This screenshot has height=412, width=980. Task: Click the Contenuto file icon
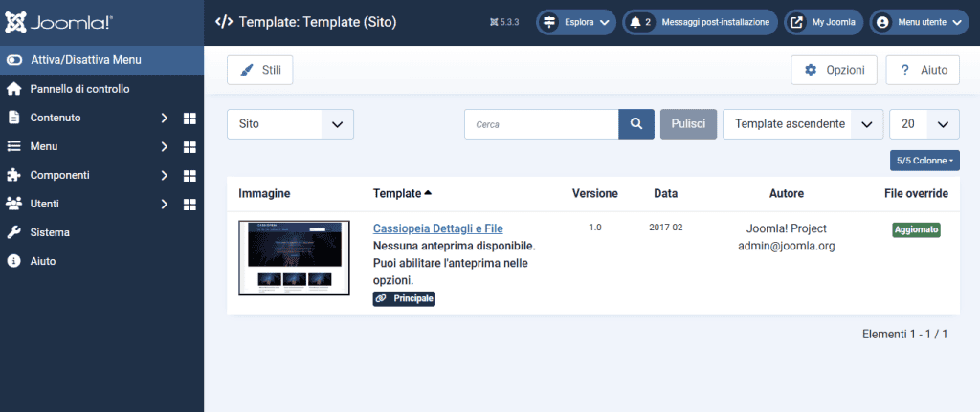[13, 118]
